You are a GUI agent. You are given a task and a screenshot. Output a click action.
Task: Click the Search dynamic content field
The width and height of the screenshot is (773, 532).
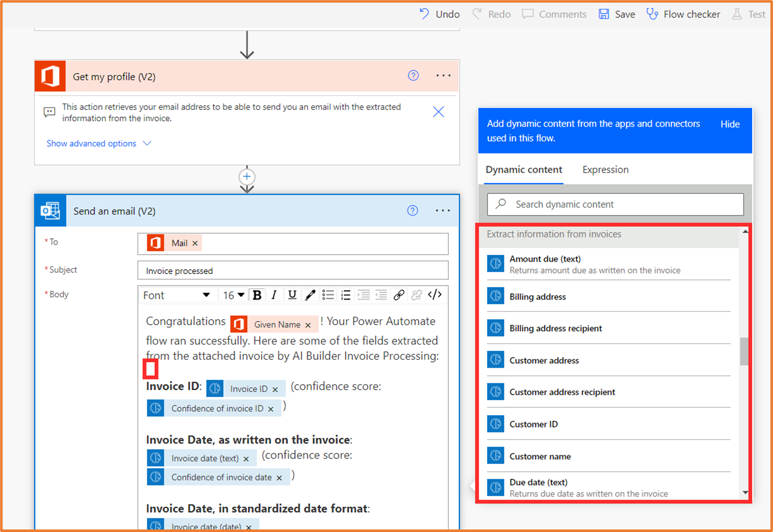(615, 204)
